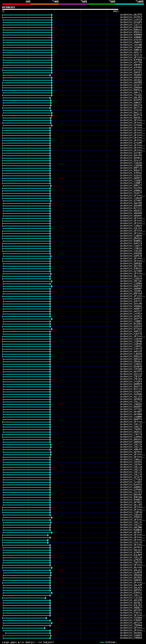Click the =100char. scale legend

click(x=109, y=642)
